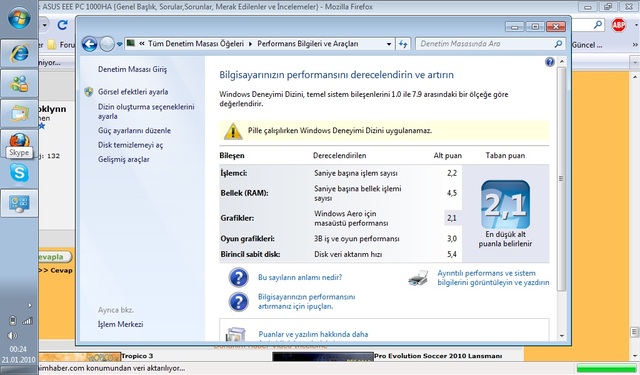
Task: Click the Cevapla button on the forum page
Action: tap(55, 257)
